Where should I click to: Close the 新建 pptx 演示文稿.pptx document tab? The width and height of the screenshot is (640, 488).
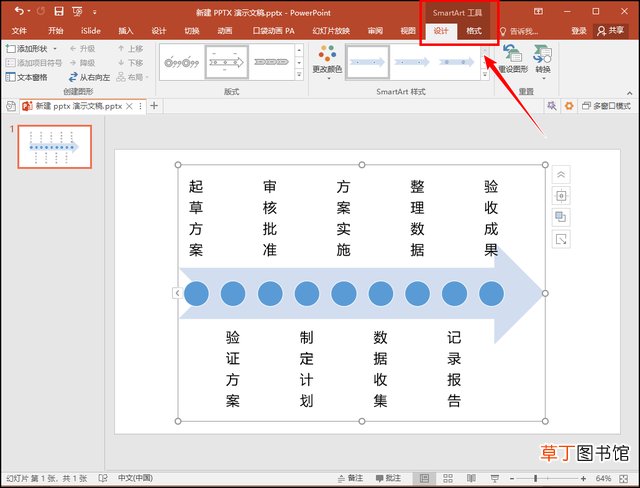pos(129,106)
